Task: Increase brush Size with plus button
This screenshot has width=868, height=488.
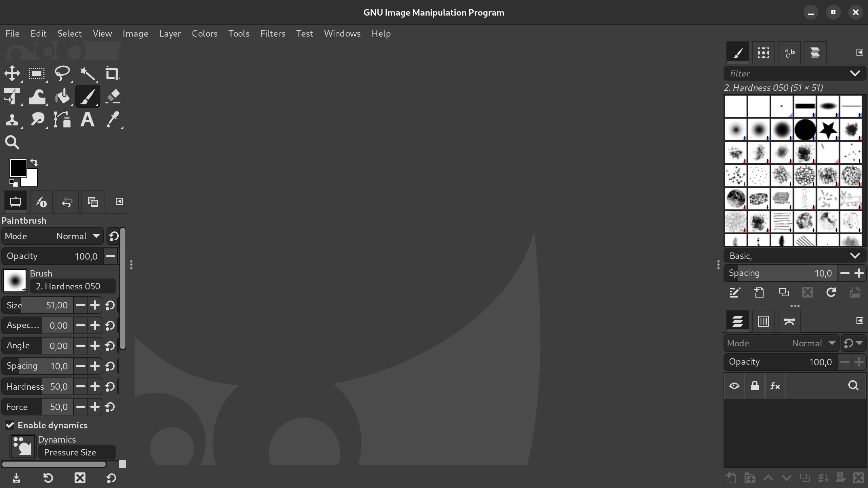Action: click(95, 305)
